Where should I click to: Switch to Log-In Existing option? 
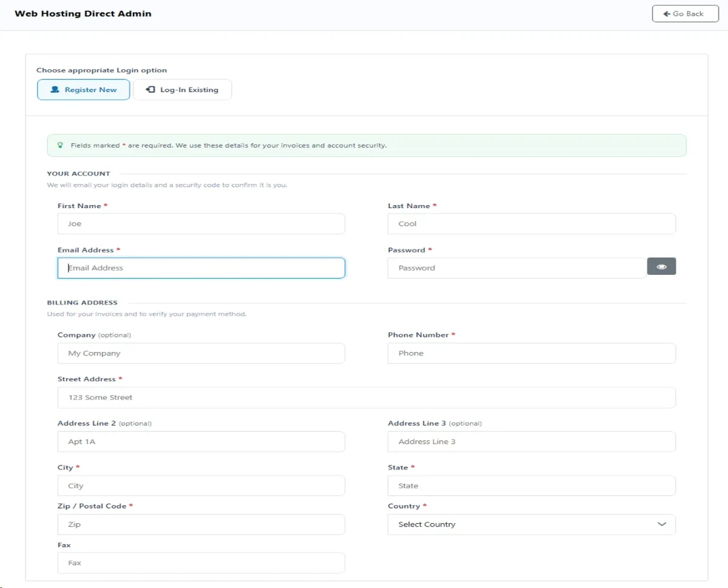[x=182, y=89]
